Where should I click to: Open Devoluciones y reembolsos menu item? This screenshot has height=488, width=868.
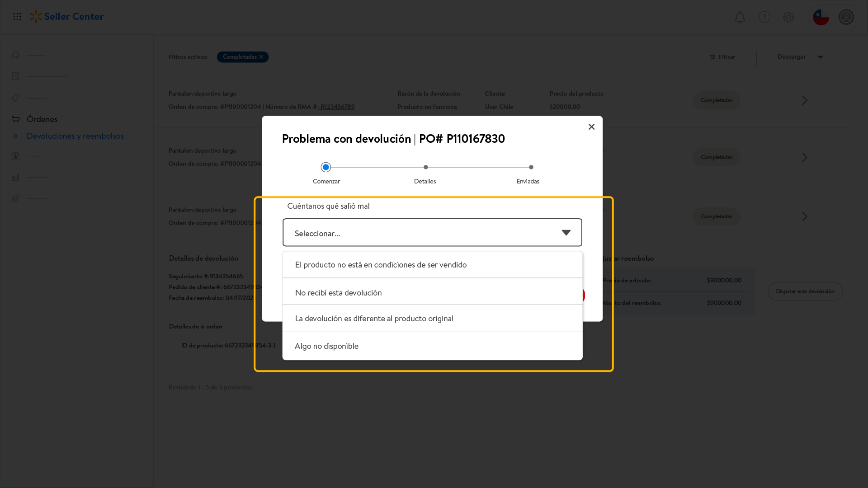coord(75,136)
